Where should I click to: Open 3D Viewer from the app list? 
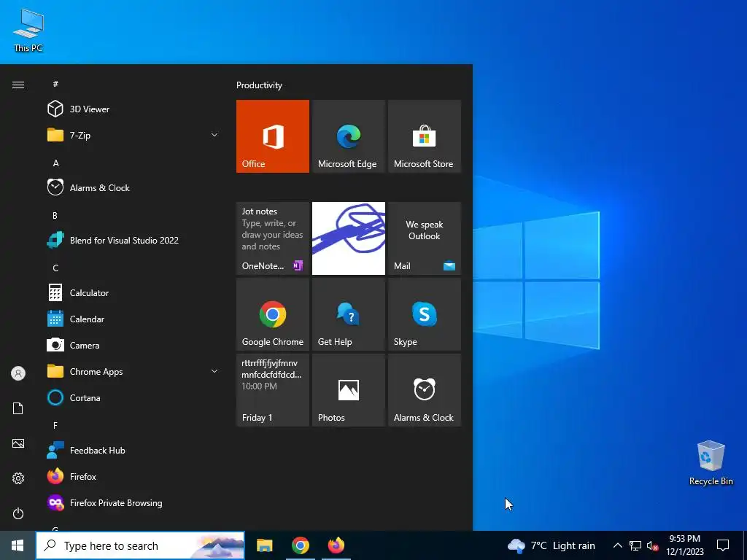pyautogui.click(x=133, y=109)
